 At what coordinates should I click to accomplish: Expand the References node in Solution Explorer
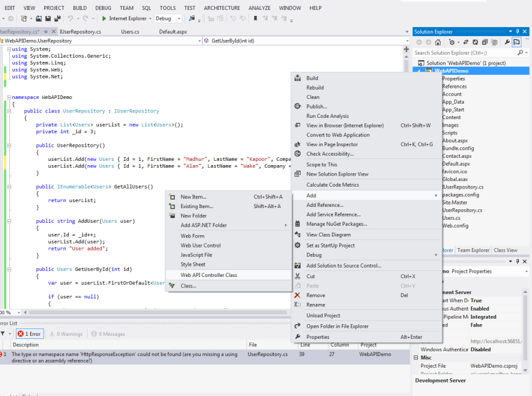point(453,86)
